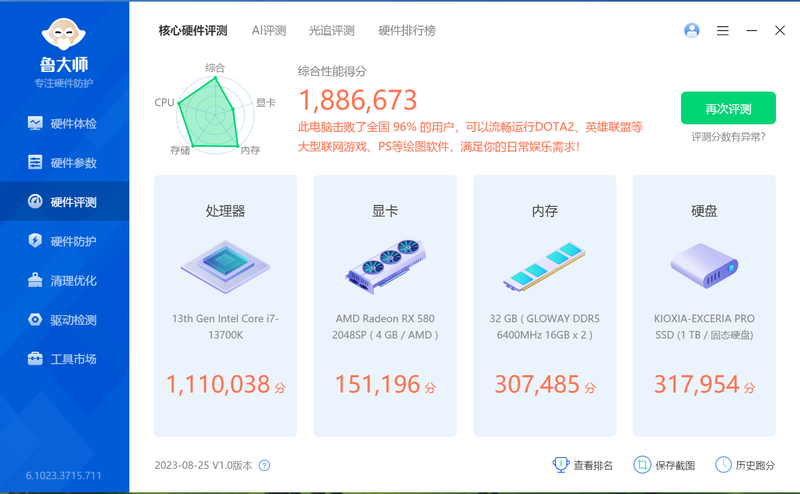Switch to the AI评测 tab
The width and height of the screenshot is (800, 494).
click(269, 31)
